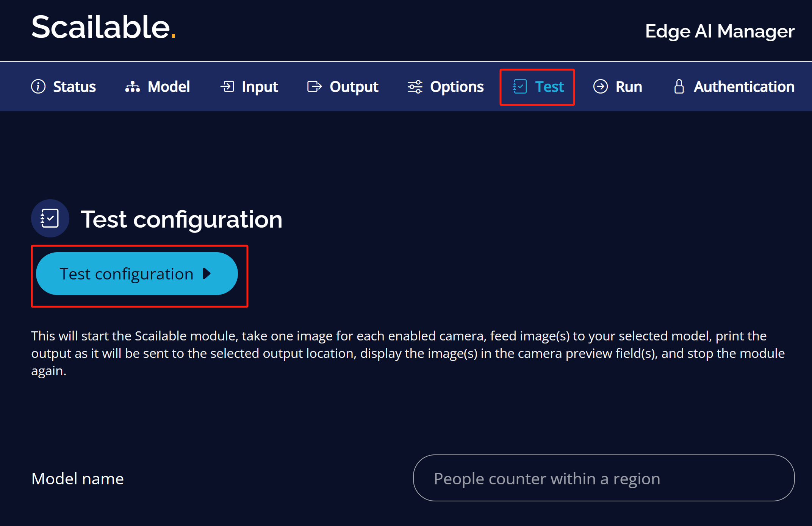This screenshot has width=812, height=526.
Task: Click the Output arrow icon
Action: pos(314,86)
